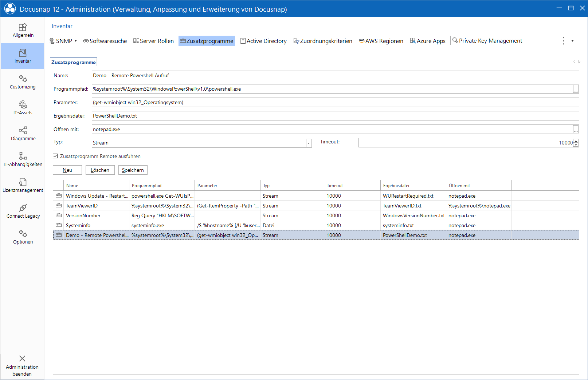The width and height of the screenshot is (588, 380).
Task: Select Demo - Remote Powershell row
Action: (316, 235)
